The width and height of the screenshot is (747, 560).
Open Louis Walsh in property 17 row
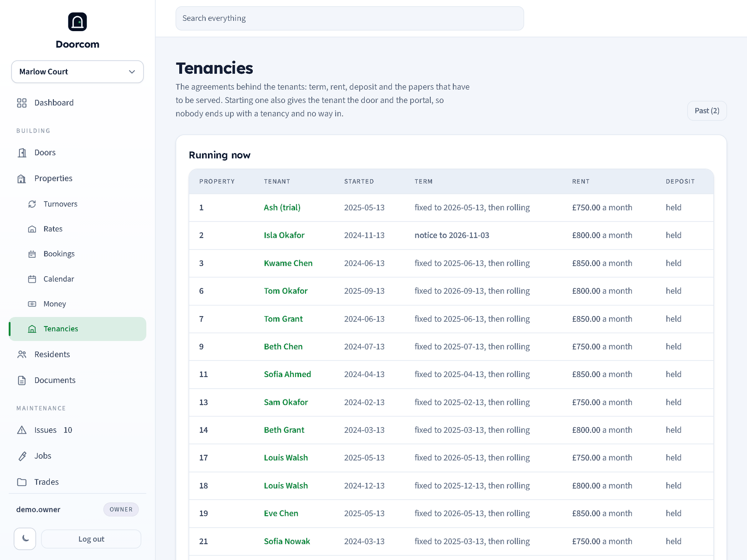pyautogui.click(x=286, y=458)
